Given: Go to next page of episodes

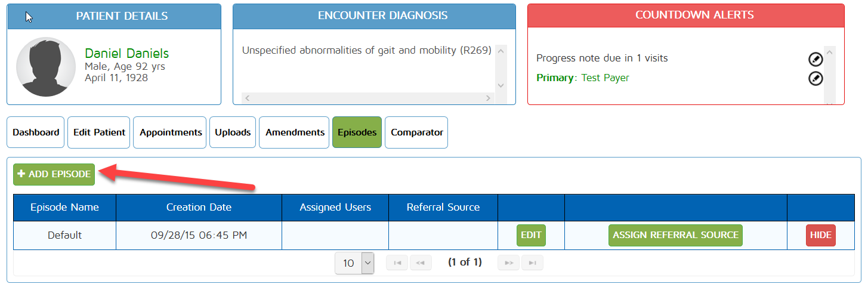Looking at the screenshot, I should tap(509, 263).
